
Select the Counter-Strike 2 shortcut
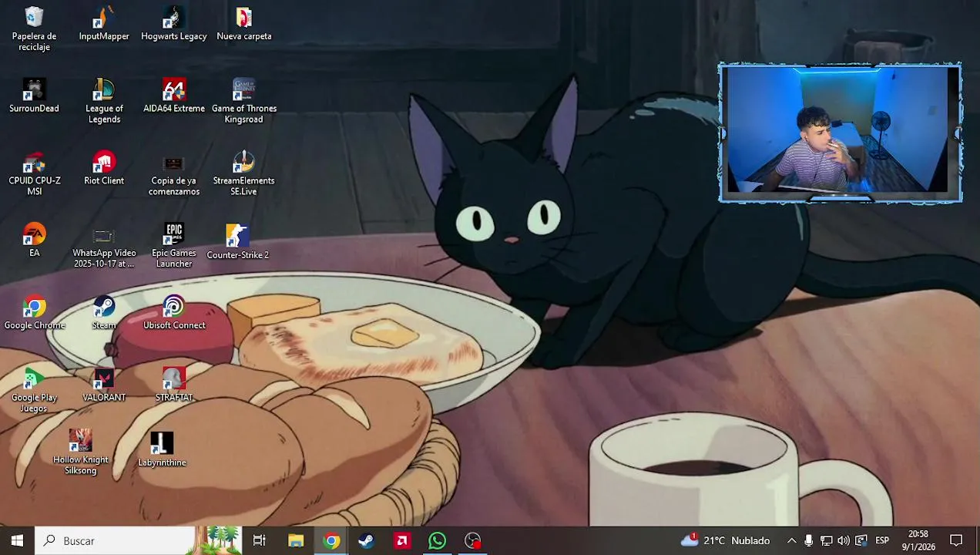point(237,241)
